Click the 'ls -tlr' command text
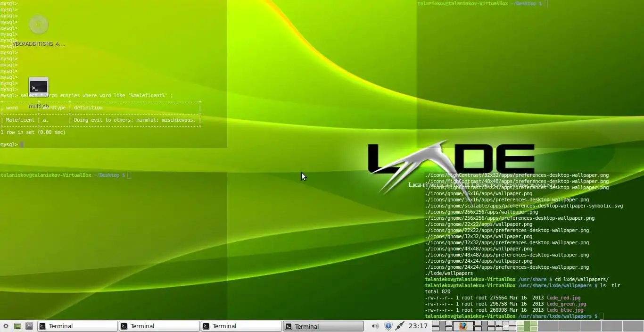644x332 pixels. [610, 285]
